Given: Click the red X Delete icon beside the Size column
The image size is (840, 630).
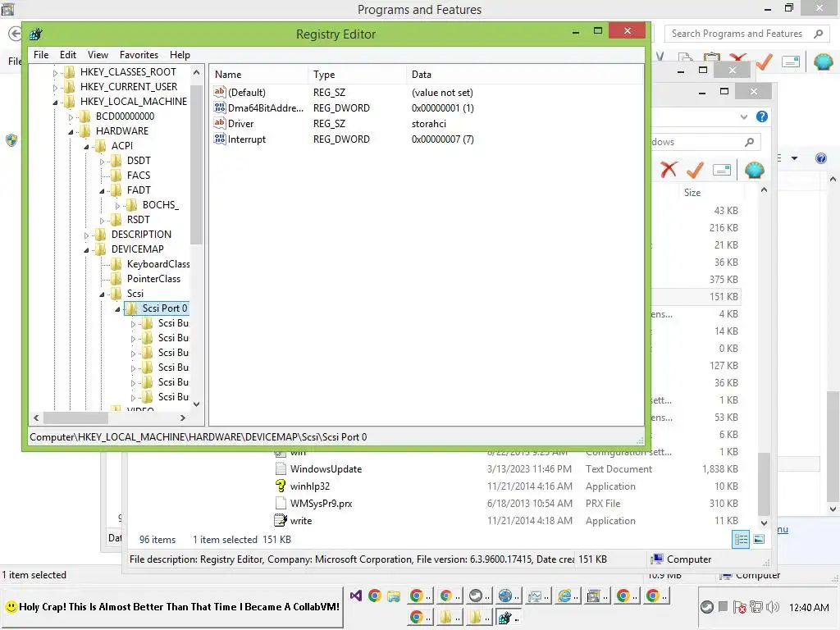Looking at the screenshot, I should pyautogui.click(x=668, y=170).
